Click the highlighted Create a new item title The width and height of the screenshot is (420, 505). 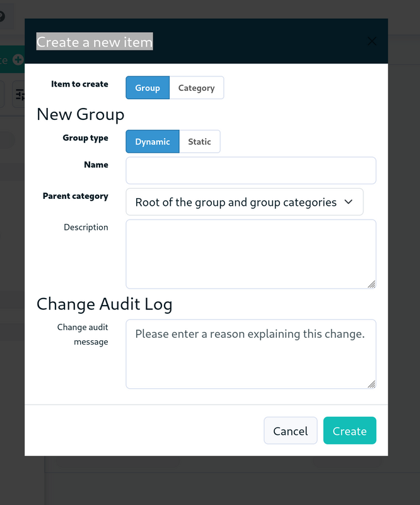pyautogui.click(x=95, y=42)
